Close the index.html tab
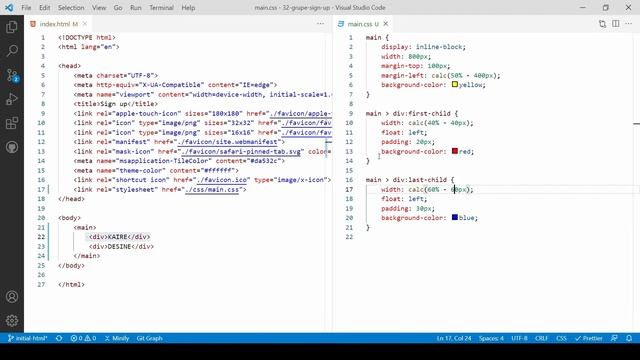Image resolution: width=640 pixels, height=360 pixels. [x=85, y=24]
